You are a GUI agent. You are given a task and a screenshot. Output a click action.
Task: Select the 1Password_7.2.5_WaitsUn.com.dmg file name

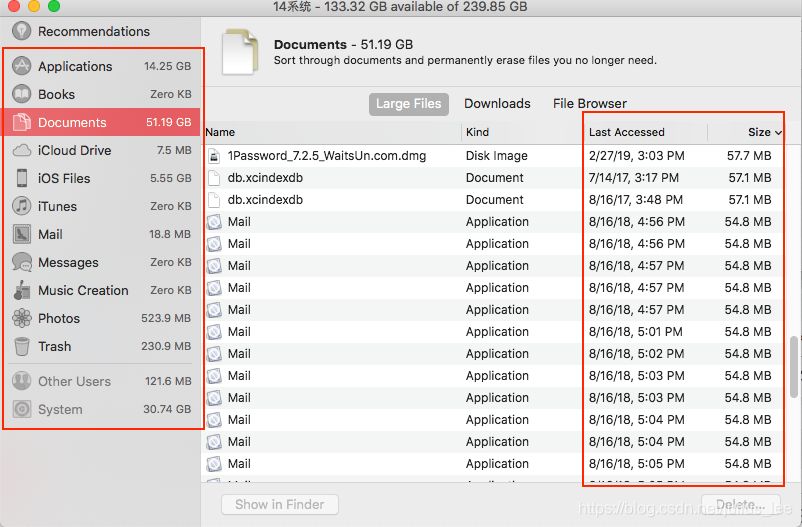(x=327, y=156)
